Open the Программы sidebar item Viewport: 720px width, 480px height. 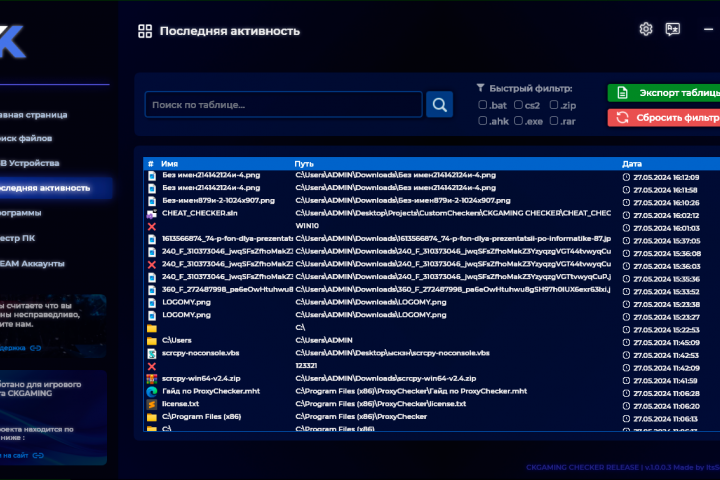tap(20, 213)
